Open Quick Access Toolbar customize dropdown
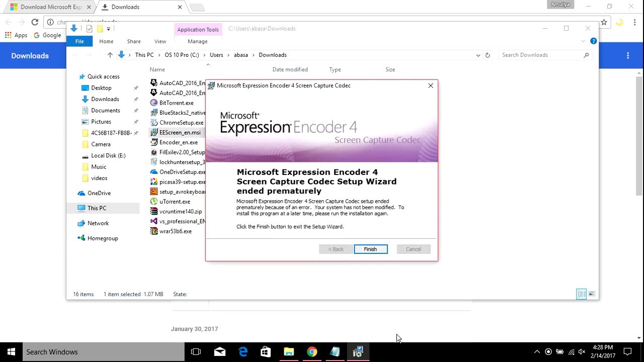The height and width of the screenshot is (362, 644). (108, 29)
